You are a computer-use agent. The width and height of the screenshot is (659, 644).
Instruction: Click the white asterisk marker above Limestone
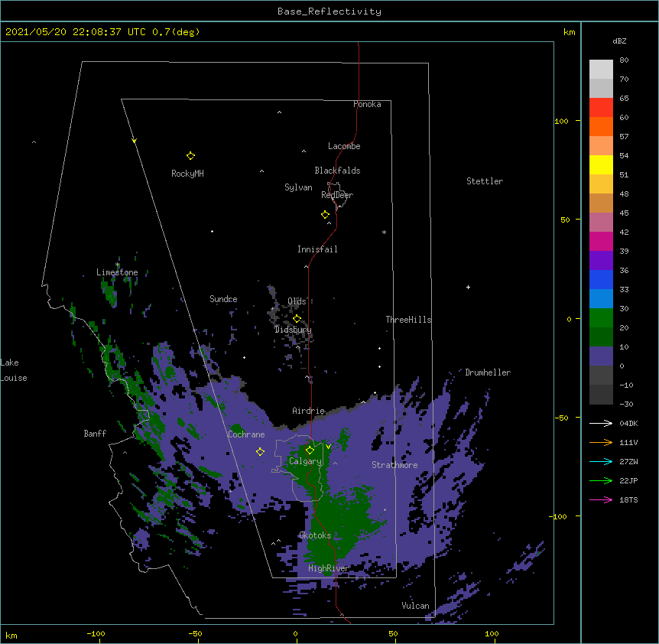click(x=117, y=265)
